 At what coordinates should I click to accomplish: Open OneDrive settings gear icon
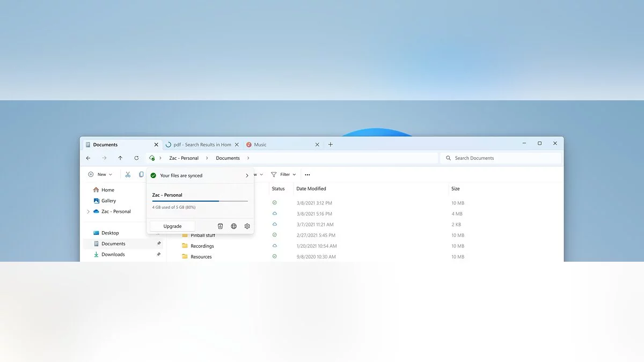[247, 226]
